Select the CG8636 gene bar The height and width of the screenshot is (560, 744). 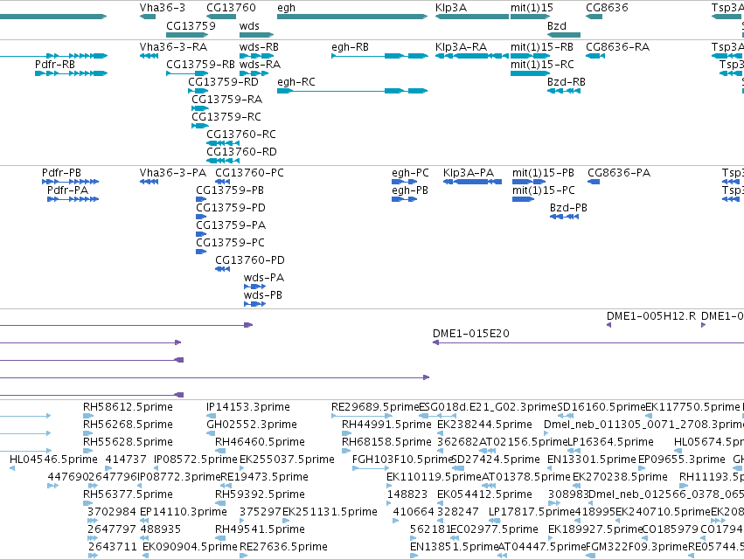[x=594, y=17]
